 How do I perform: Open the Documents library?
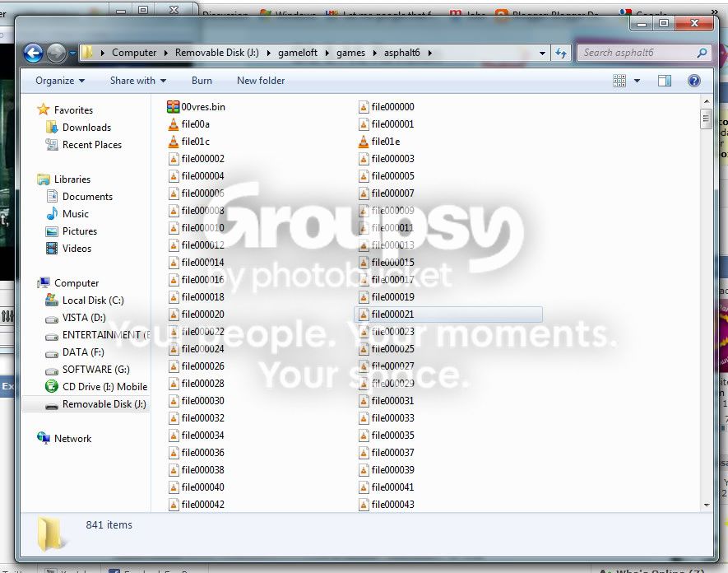click(x=87, y=197)
